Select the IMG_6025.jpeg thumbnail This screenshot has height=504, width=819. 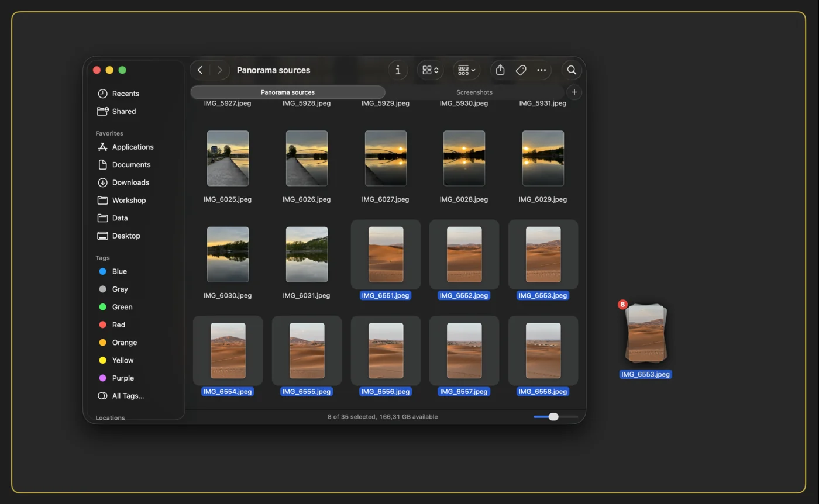coord(228,158)
